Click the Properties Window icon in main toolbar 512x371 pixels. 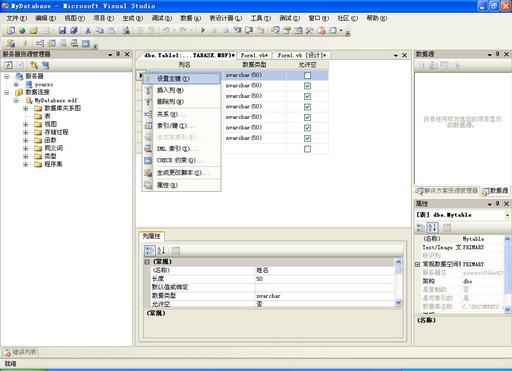(x=287, y=31)
